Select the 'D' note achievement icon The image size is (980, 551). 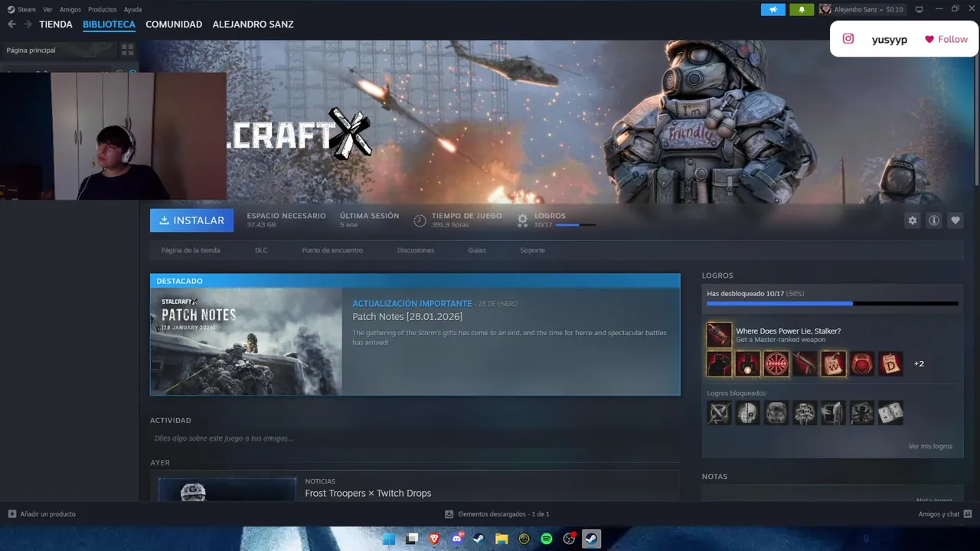click(x=890, y=364)
